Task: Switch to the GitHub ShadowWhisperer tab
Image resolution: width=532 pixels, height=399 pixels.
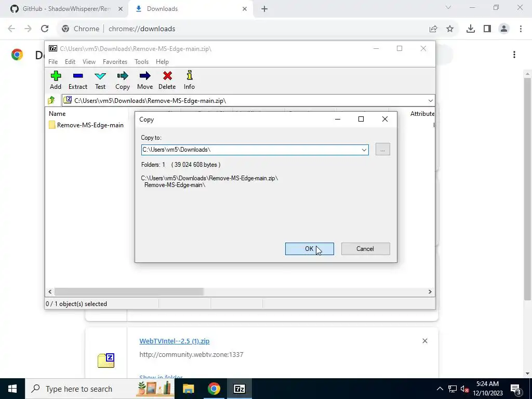Action: tap(66, 9)
